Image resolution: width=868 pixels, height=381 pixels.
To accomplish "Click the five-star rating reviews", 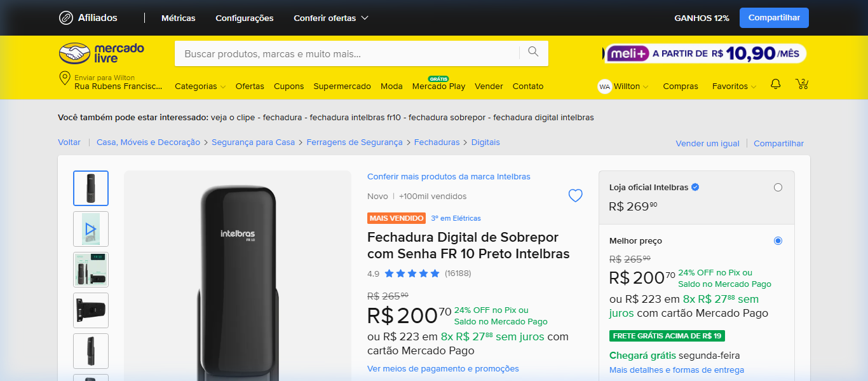I will tap(412, 274).
